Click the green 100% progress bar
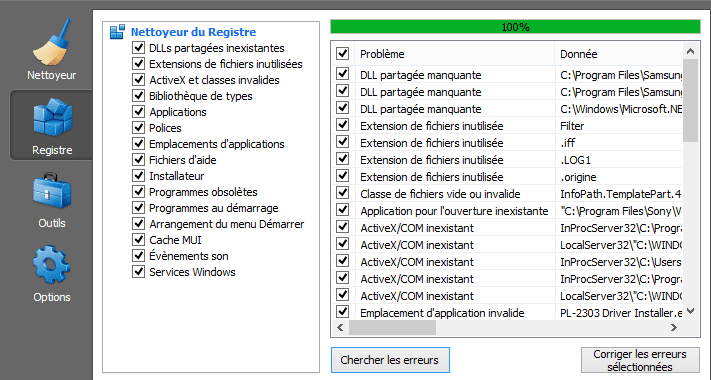711x380 pixels. click(516, 27)
